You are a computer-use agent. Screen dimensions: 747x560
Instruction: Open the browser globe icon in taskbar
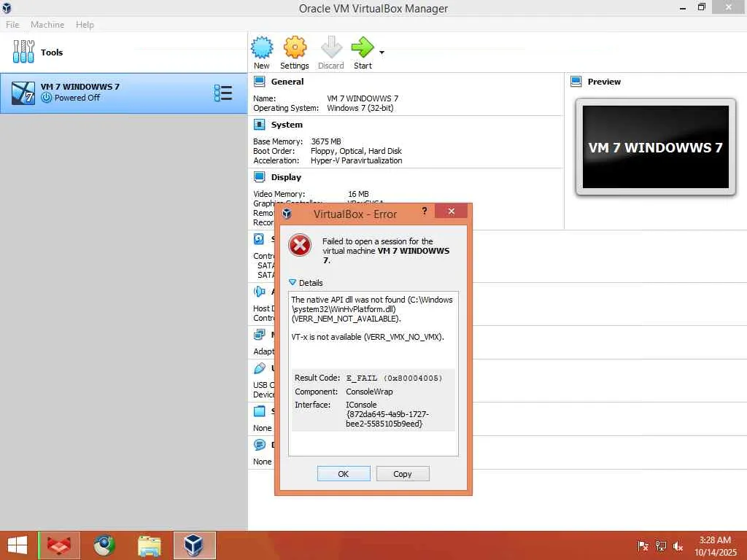104,545
